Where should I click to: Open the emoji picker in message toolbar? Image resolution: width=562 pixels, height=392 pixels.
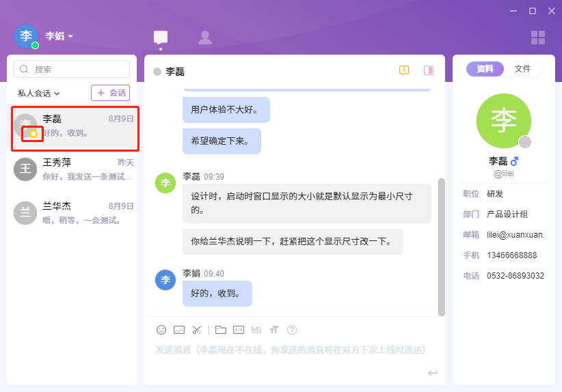pyautogui.click(x=161, y=330)
